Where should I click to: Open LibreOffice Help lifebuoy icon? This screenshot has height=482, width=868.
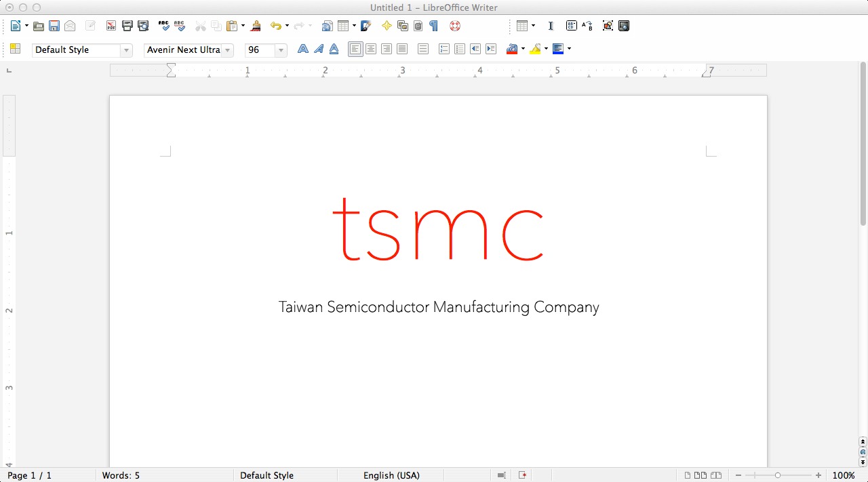(x=455, y=26)
